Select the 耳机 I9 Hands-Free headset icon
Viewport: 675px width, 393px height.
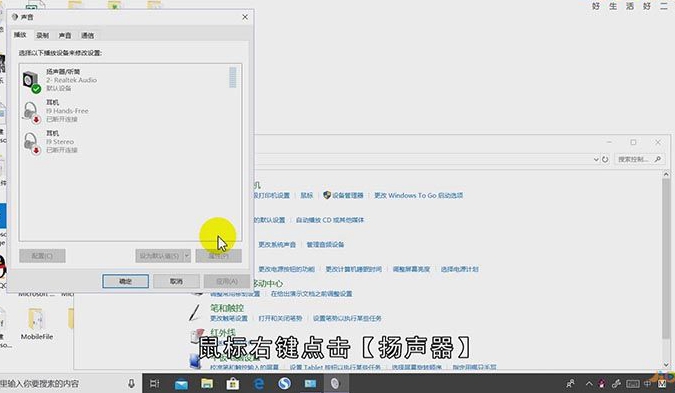31,112
